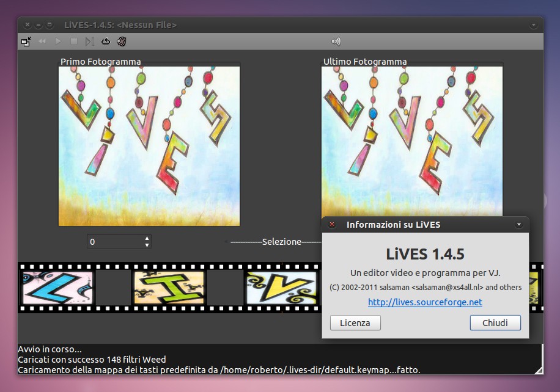Click the blue L film strip frame
Viewport: 560px width, 392px height.
click(x=58, y=288)
